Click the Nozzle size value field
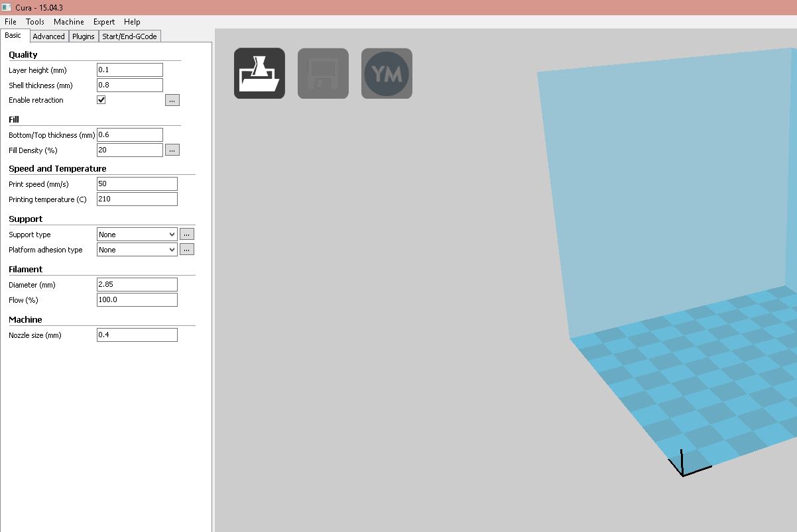Image resolution: width=797 pixels, height=532 pixels. coord(137,335)
